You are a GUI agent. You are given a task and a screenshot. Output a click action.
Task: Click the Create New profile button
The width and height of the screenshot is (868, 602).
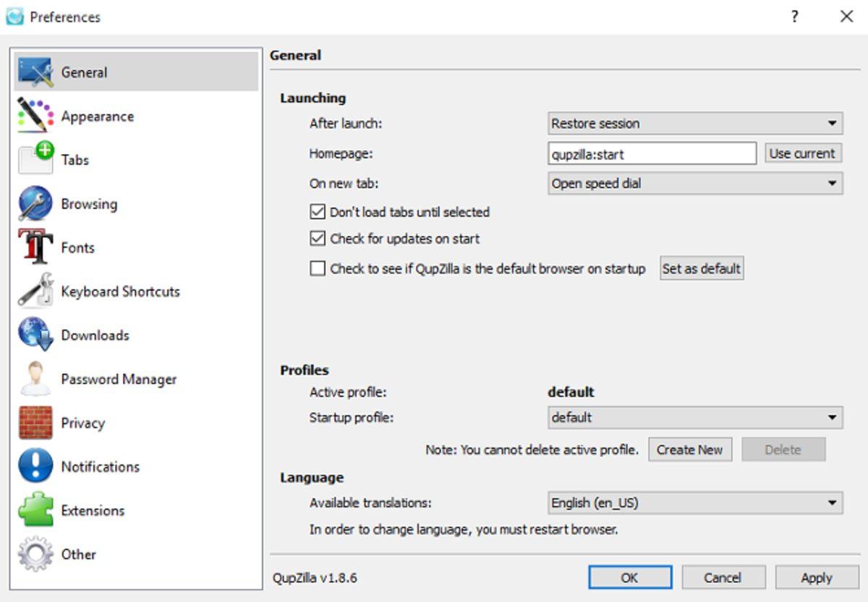[x=689, y=449]
